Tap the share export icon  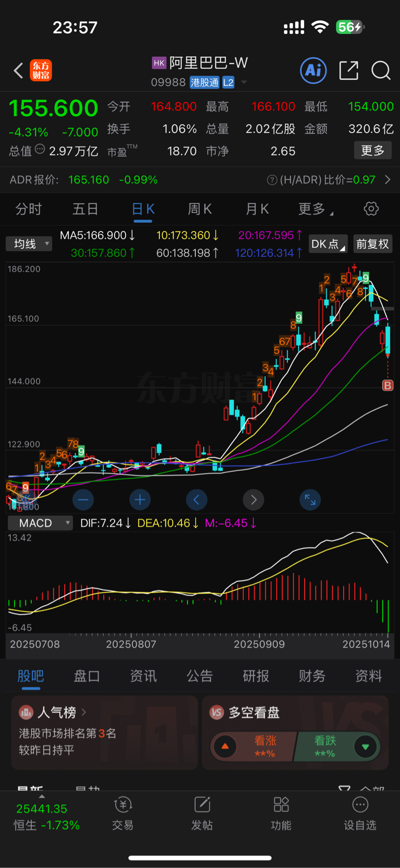point(348,70)
